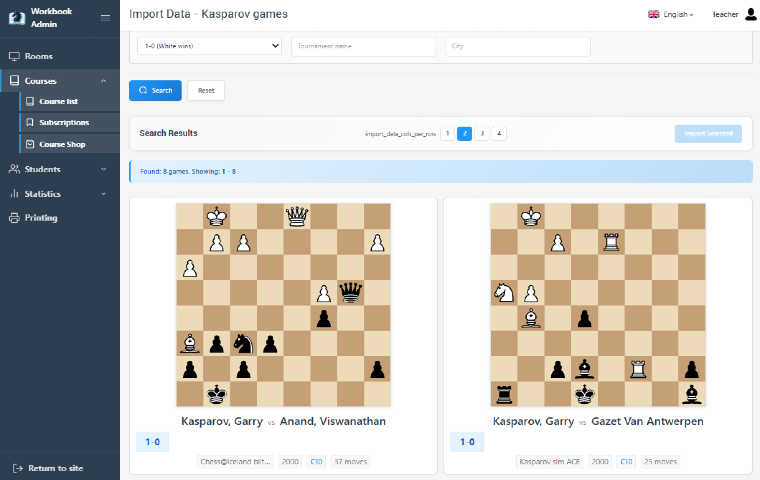This screenshot has height=480, width=760.
Task: Select 4 columns per row option
Action: click(x=499, y=133)
